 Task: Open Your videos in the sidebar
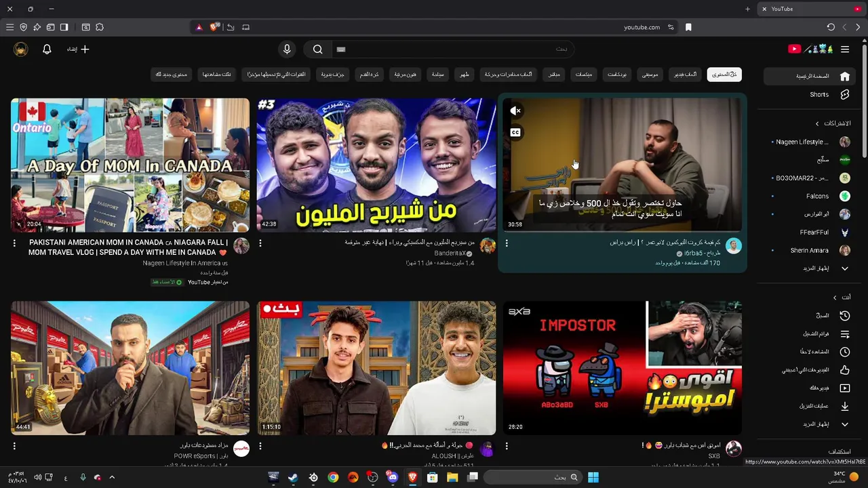(x=810, y=388)
